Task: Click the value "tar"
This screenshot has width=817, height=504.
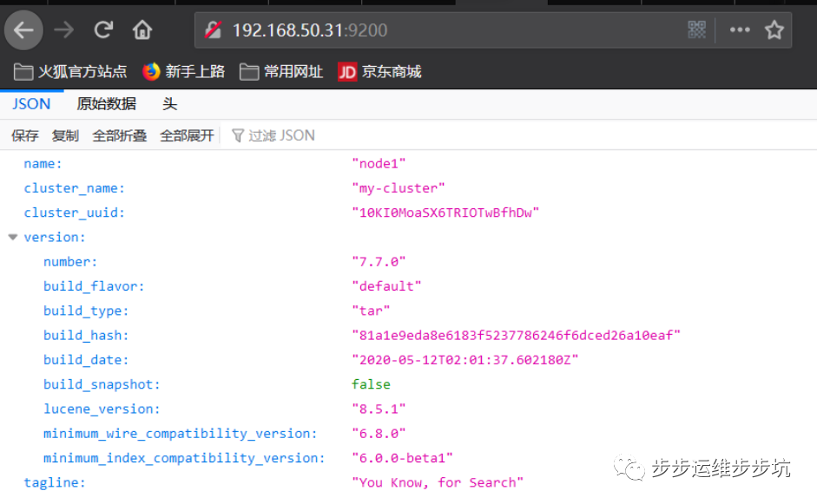Action: coord(371,311)
